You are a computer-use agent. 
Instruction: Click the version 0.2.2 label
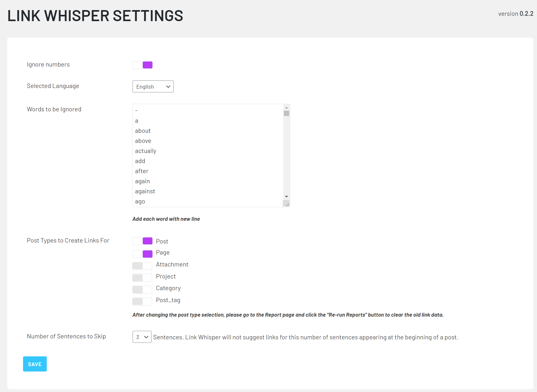click(515, 14)
